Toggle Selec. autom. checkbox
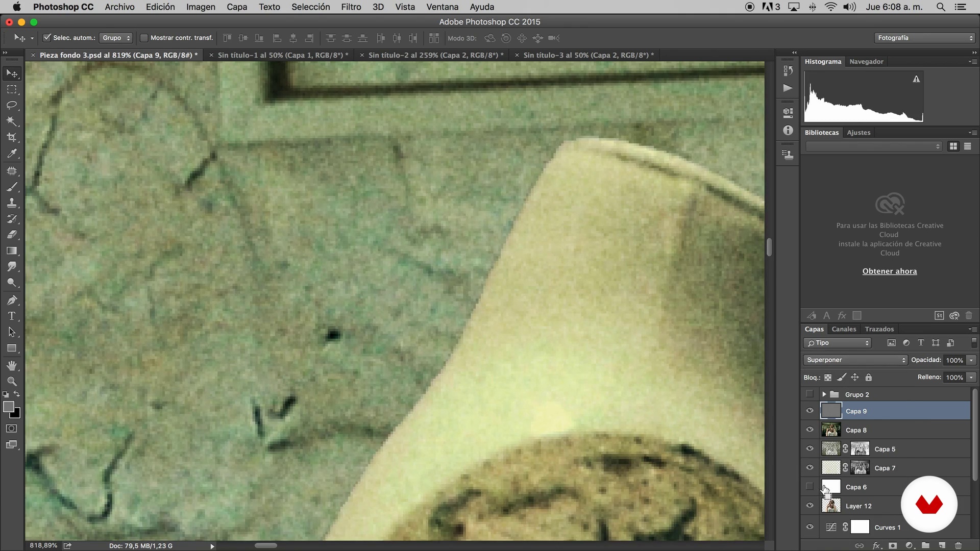The image size is (980, 551). tap(47, 38)
